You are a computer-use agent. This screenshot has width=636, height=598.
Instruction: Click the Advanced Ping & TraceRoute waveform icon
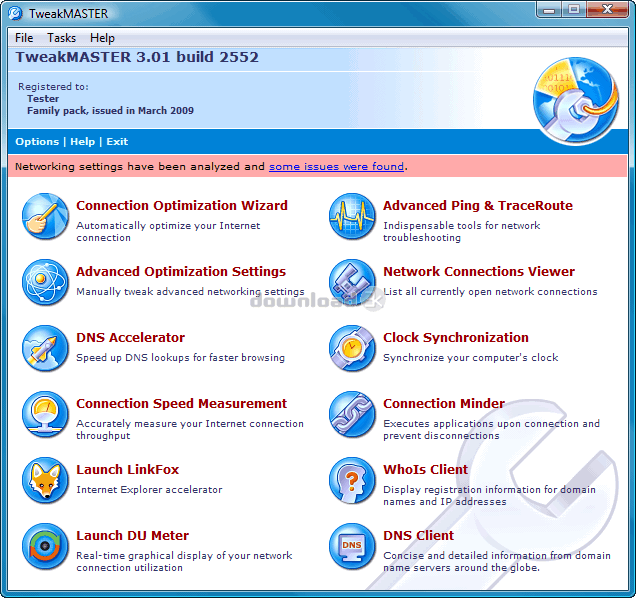tap(352, 216)
